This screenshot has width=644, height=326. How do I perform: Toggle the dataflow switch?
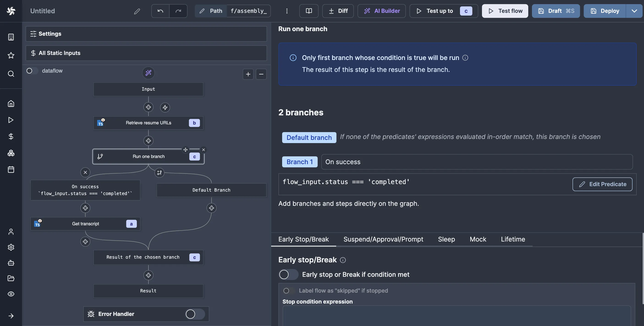tap(32, 71)
